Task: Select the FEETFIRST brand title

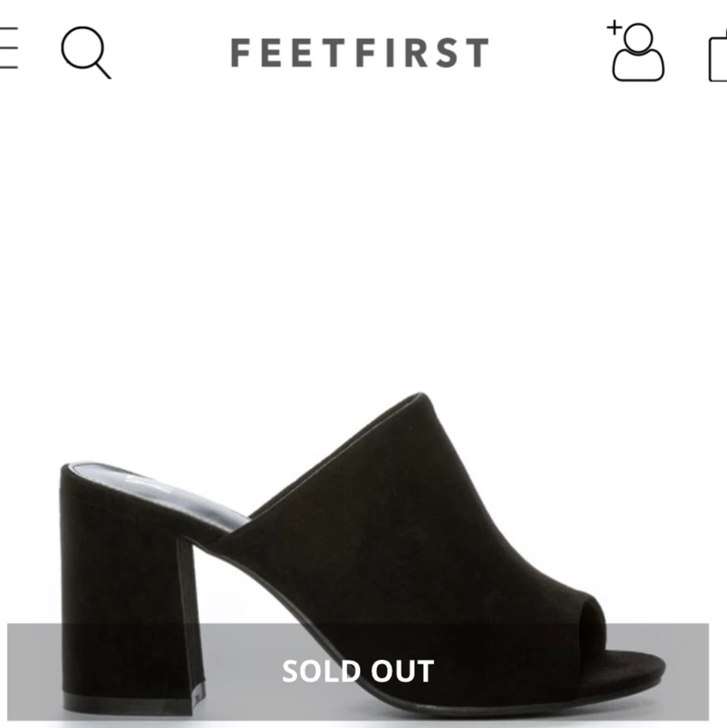Action: pyautogui.click(x=359, y=53)
